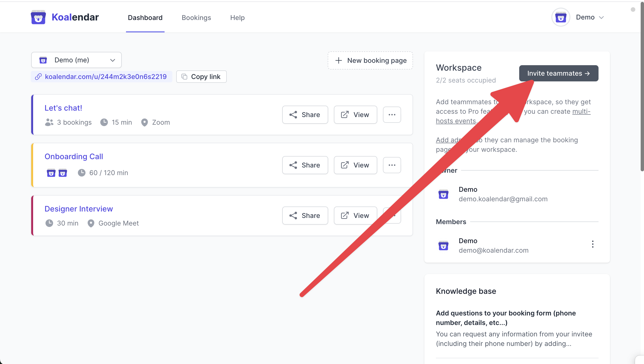This screenshot has width=644, height=364.
Task: View the Onboarding Call booking page
Action: [x=355, y=165]
